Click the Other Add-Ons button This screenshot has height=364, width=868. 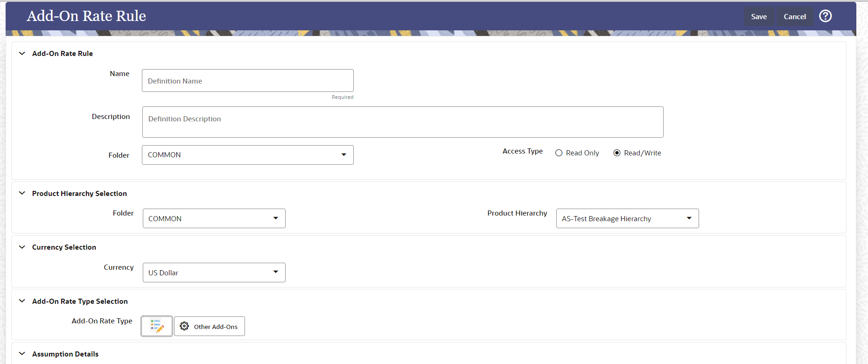209,326
